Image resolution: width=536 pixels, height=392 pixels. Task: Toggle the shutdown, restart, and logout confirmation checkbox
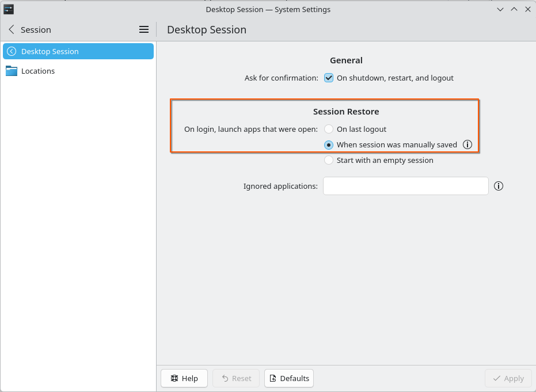pos(329,78)
